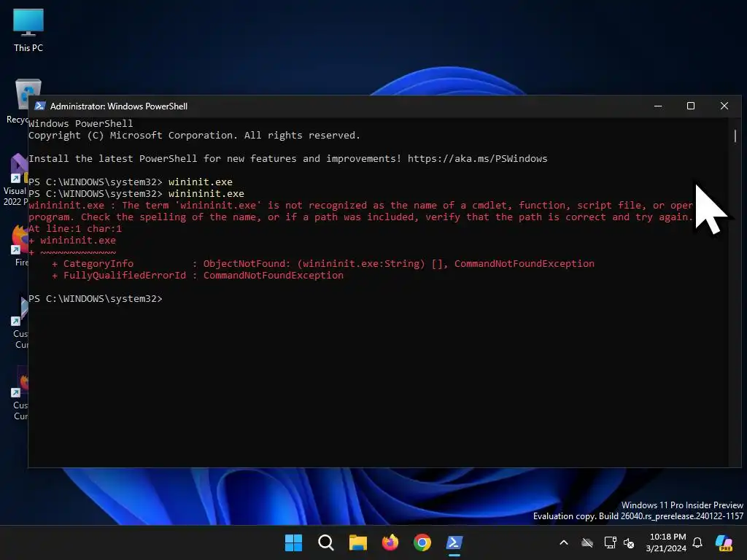Select the Firefox desktop shortcut
This screenshot has width=747, height=560.
(19, 246)
